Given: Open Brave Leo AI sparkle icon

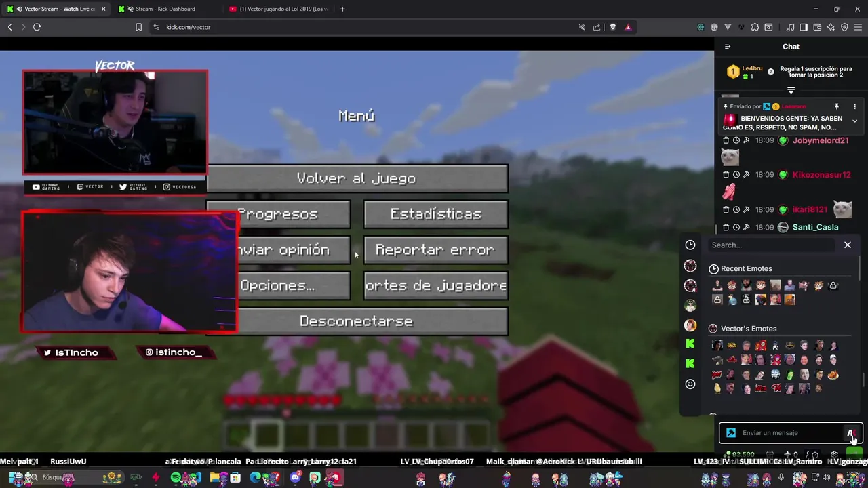Looking at the screenshot, I should [x=831, y=27].
